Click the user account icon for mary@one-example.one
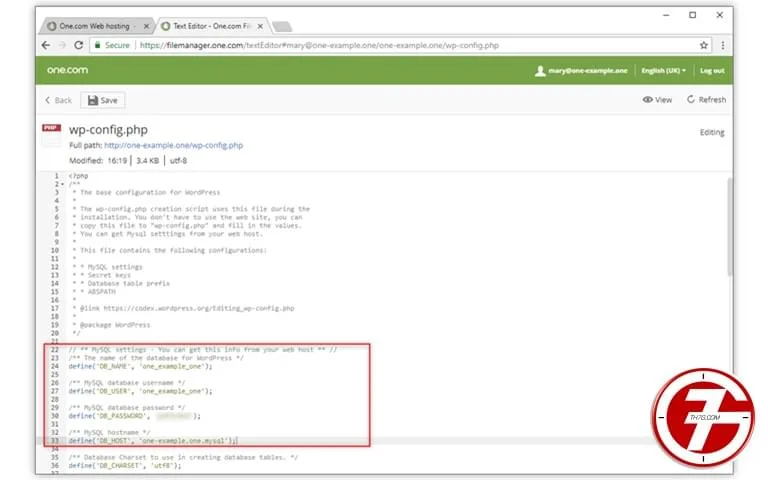The width and height of the screenshot is (768, 480). pyautogui.click(x=540, y=71)
